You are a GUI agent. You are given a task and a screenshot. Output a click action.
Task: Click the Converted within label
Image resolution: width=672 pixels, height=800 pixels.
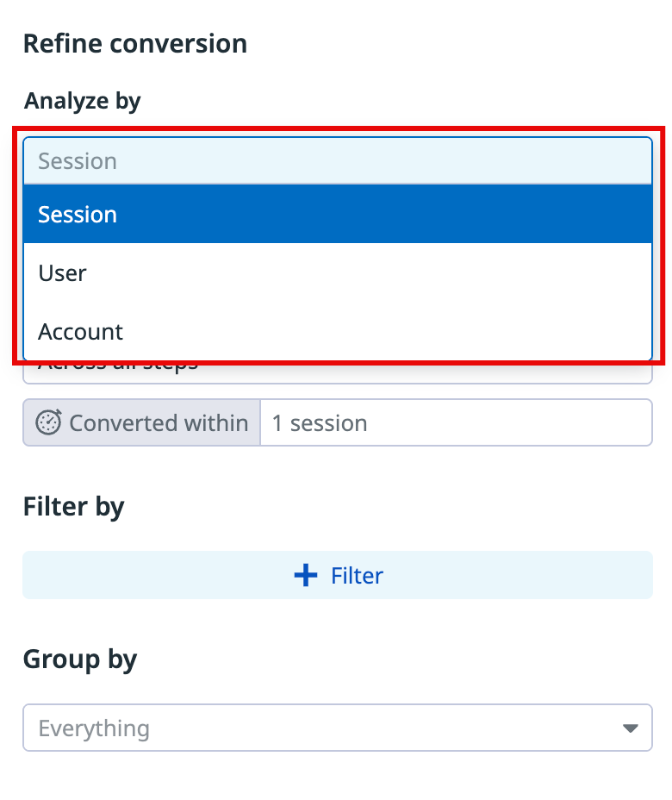click(x=158, y=423)
